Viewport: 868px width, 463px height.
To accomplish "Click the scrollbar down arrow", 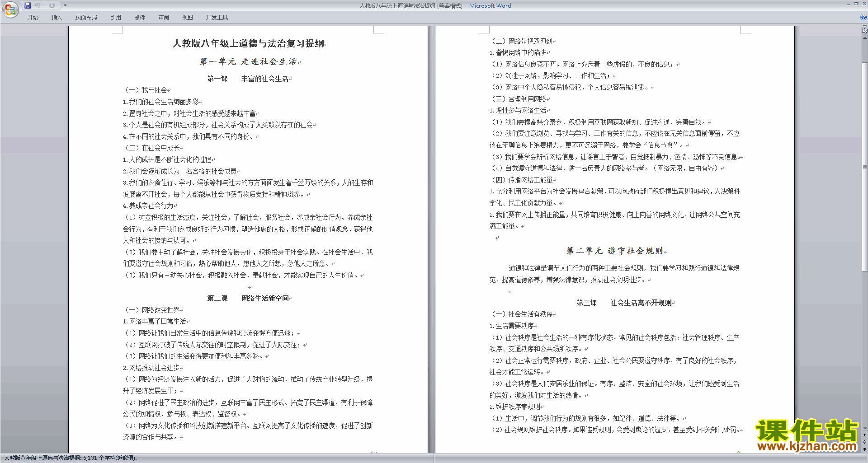I will coord(864,428).
